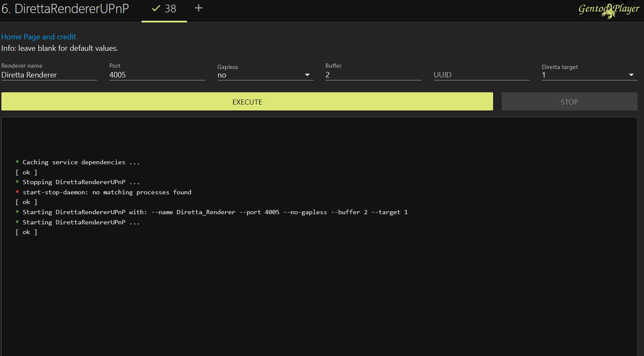Screen dimensions: 644x356
Task: Click the GentooPlayer logo
Action: click(x=609, y=10)
